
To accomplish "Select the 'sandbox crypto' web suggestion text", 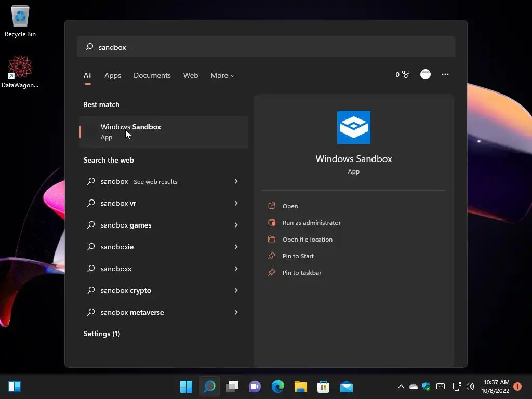I will 126,290.
